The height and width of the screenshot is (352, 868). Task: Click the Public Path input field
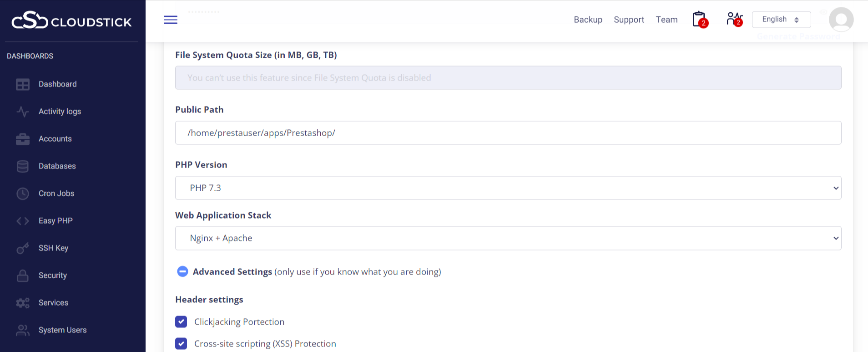click(x=508, y=133)
